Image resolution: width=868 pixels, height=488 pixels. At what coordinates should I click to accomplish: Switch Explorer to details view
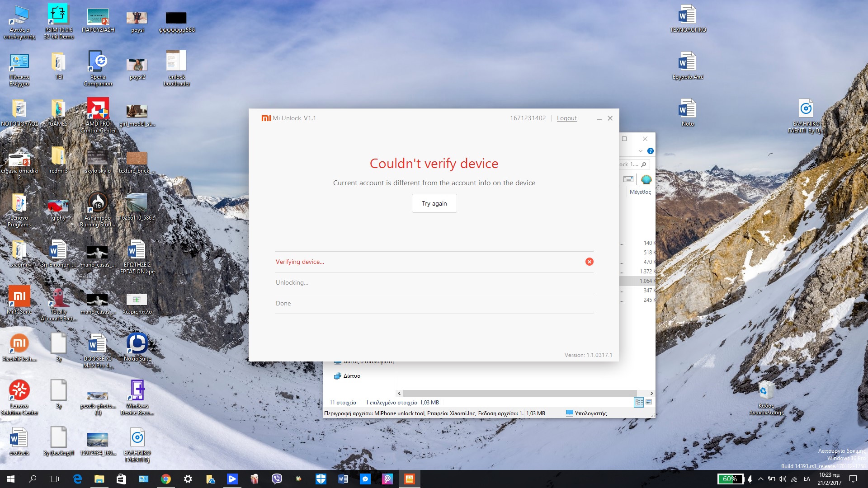pyautogui.click(x=639, y=402)
